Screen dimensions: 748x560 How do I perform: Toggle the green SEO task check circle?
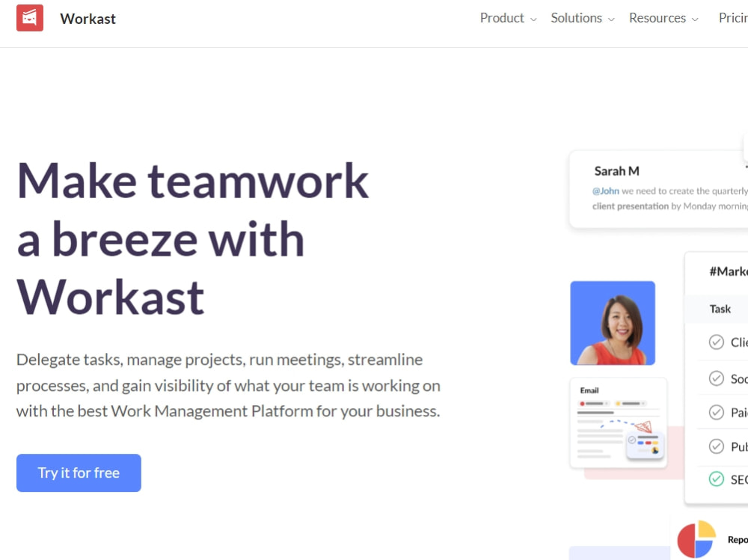click(716, 479)
